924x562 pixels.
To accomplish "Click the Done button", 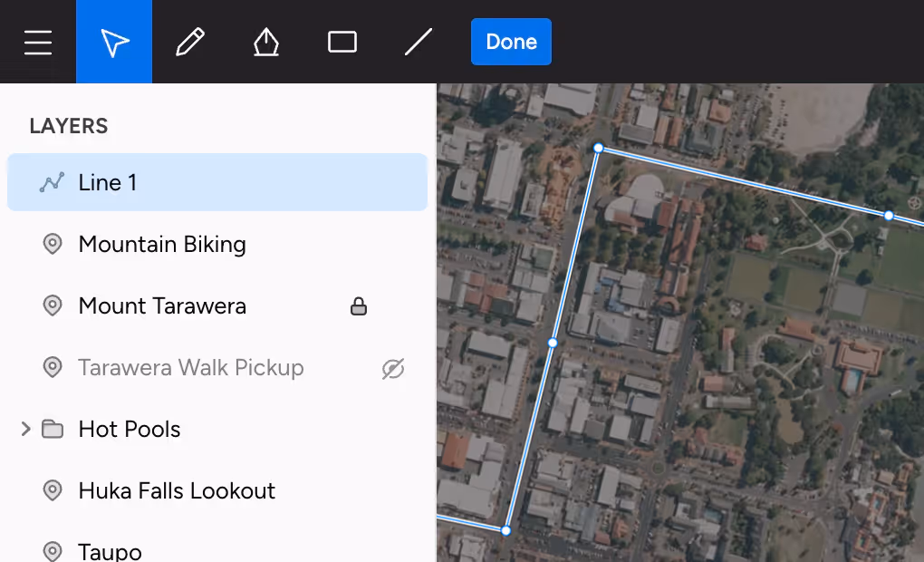I will 511,42.
